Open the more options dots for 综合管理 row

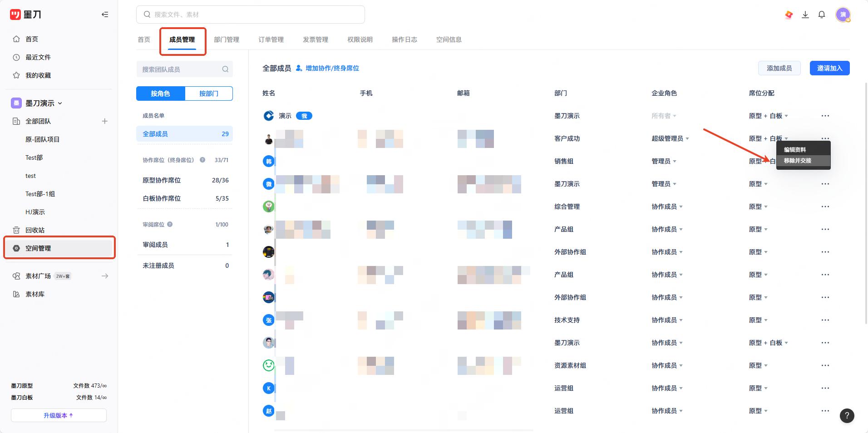coord(825,207)
